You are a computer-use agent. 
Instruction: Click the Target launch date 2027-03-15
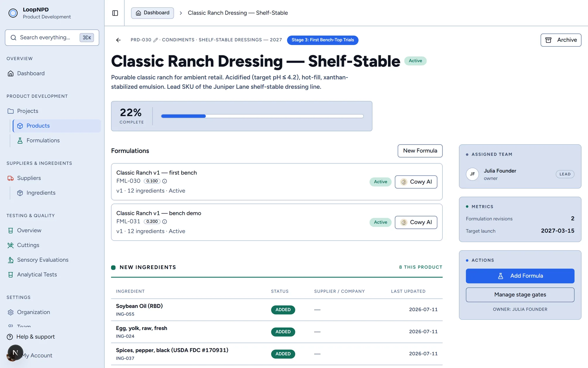pyautogui.click(x=557, y=231)
